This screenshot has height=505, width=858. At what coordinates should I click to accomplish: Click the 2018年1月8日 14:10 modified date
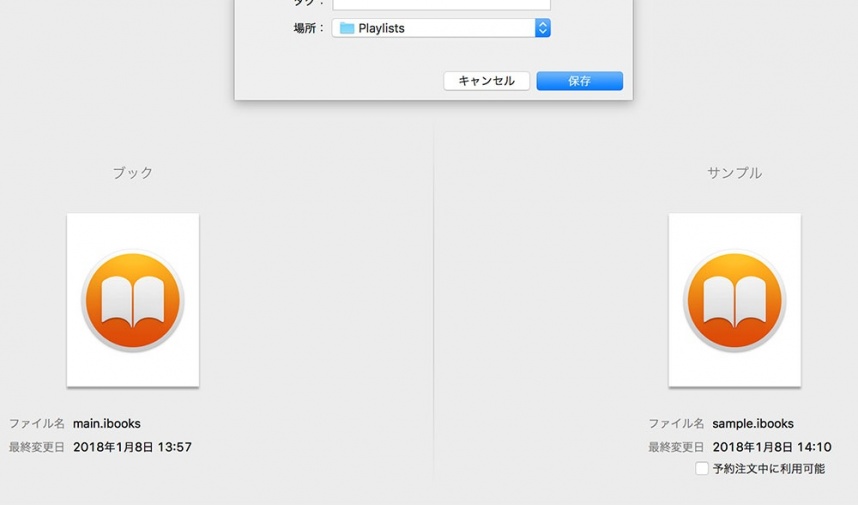click(x=772, y=447)
